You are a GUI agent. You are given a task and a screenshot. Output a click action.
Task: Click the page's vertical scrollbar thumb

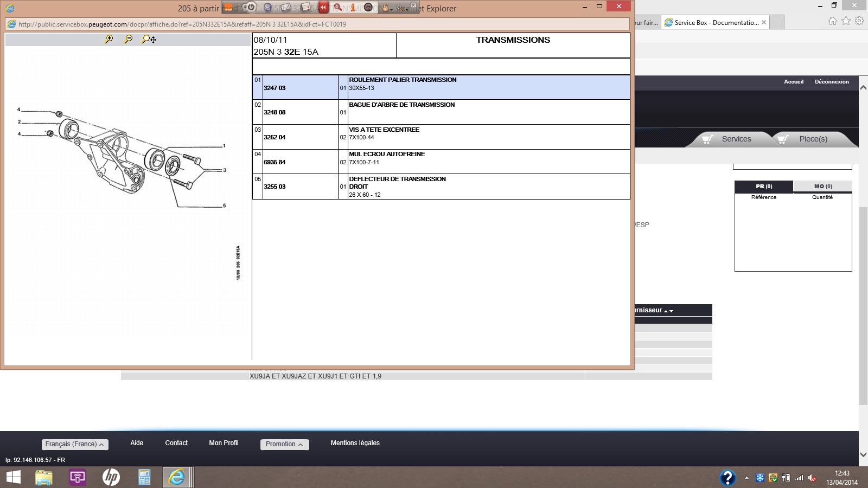pos(863,304)
